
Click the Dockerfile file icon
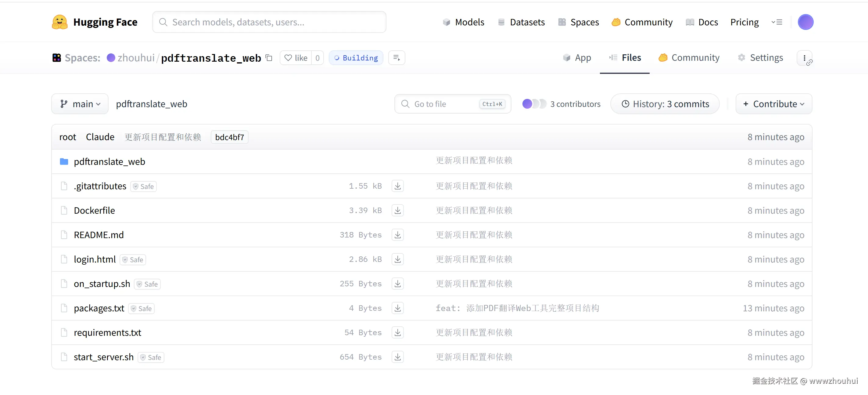tap(64, 211)
